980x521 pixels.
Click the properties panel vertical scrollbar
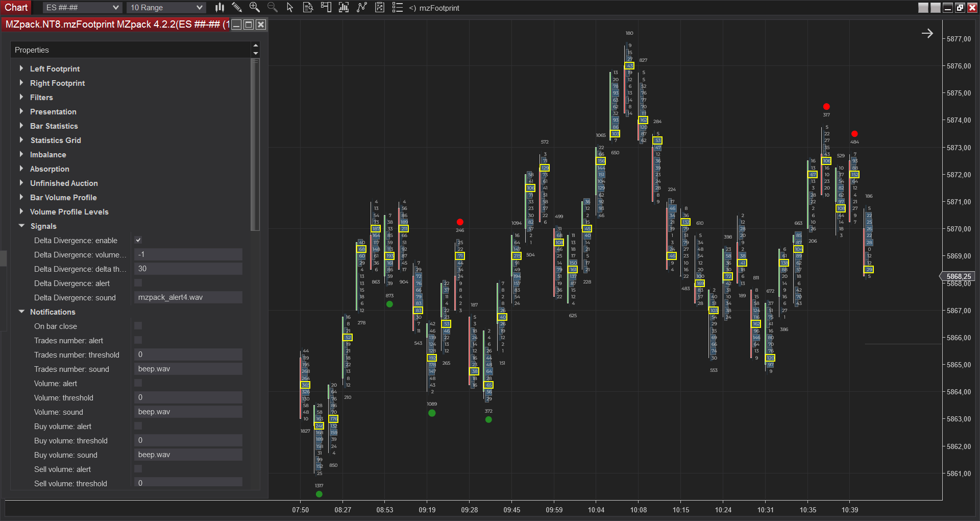tap(256, 145)
